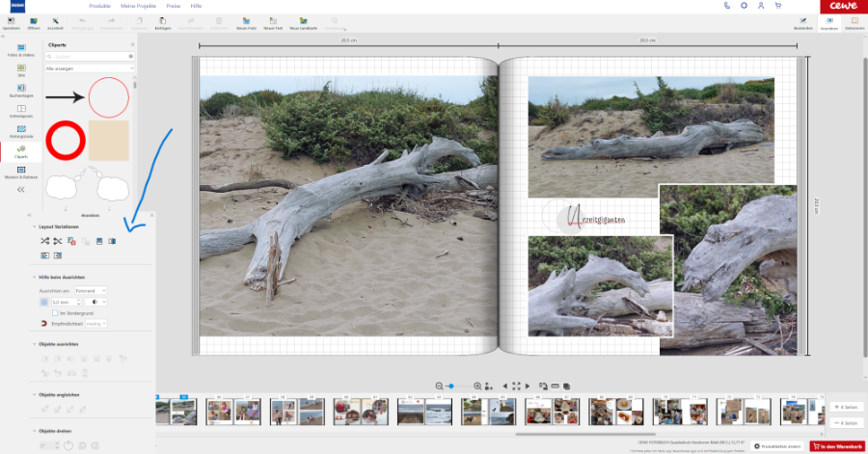
Task: Click the Produktdetails ändern button
Action: tap(776, 446)
